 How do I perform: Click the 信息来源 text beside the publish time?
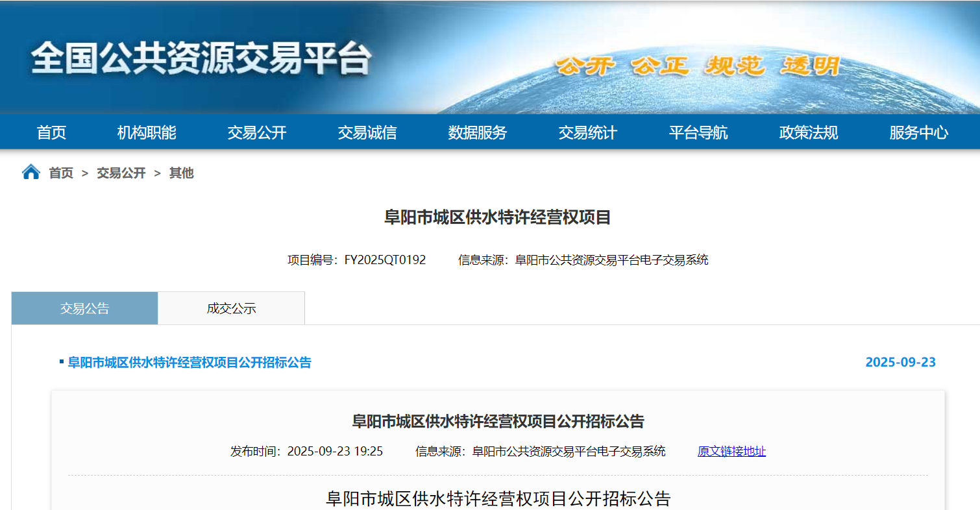coord(541,452)
